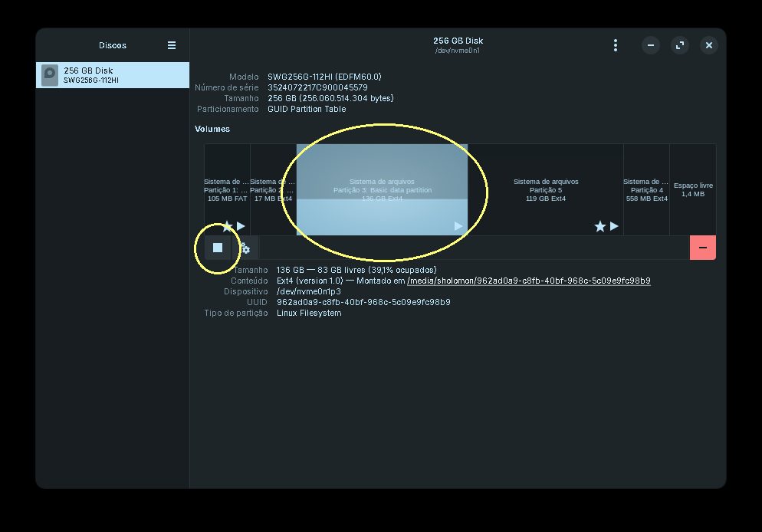Select the Espaço livre 1,4 MB block

pos(693,189)
